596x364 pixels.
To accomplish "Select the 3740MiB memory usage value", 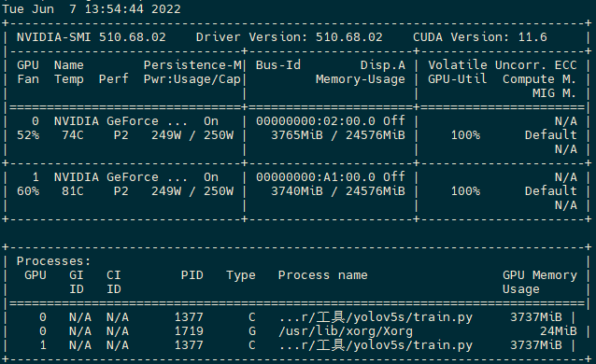I will click(x=297, y=191).
